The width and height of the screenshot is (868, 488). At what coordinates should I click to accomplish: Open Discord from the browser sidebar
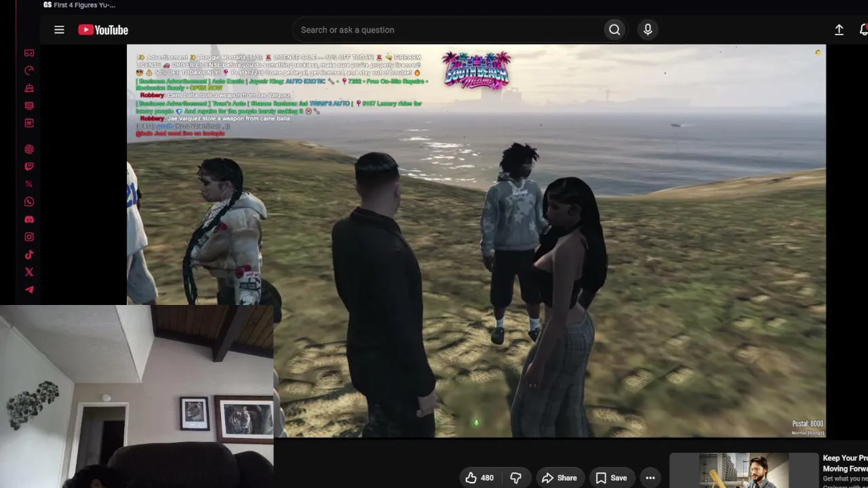(29, 220)
